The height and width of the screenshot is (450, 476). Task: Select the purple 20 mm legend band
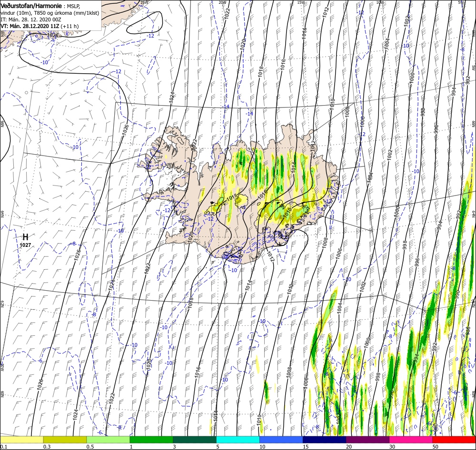coord(367,440)
